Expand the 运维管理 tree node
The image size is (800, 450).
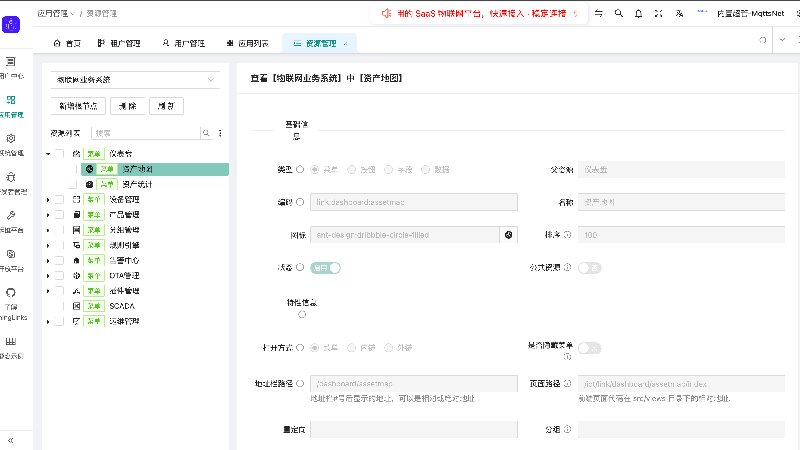pyautogui.click(x=48, y=321)
